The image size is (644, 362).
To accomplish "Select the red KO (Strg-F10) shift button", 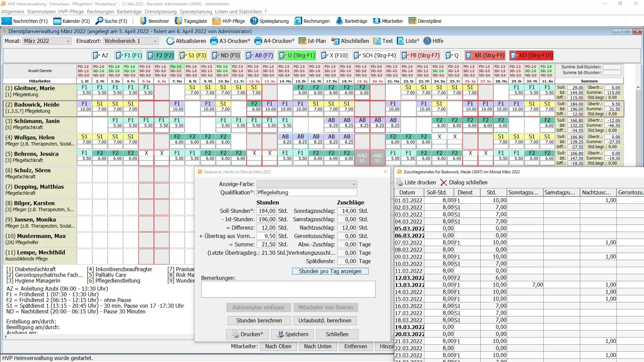I will (531, 55).
